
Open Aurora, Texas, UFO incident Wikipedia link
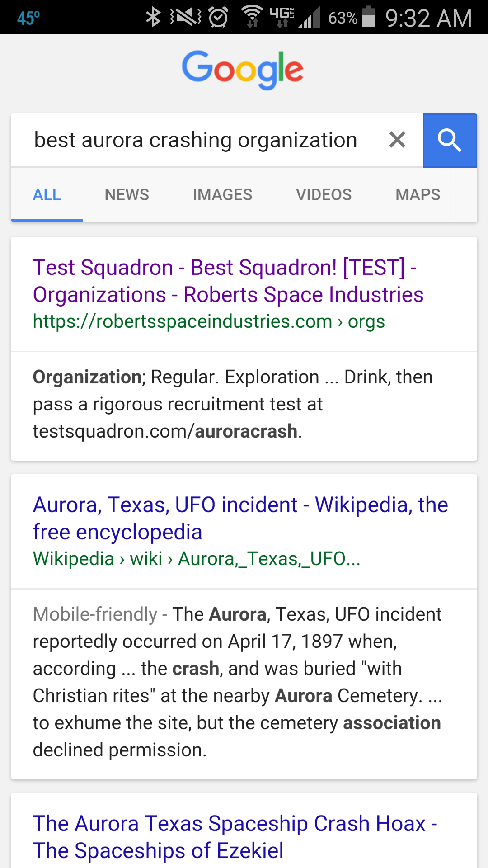[x=240, y=518]
